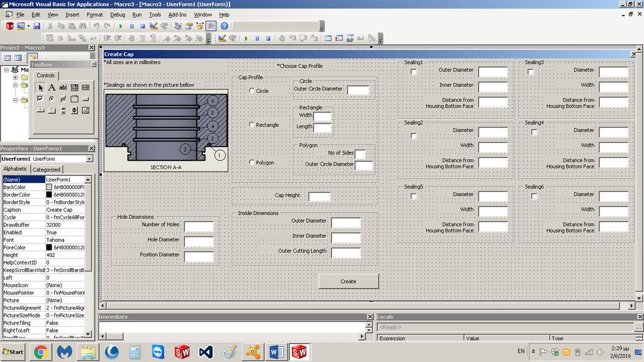
Task: Open Google Chrome from the taskbar
Action: [x=41, y=352]
